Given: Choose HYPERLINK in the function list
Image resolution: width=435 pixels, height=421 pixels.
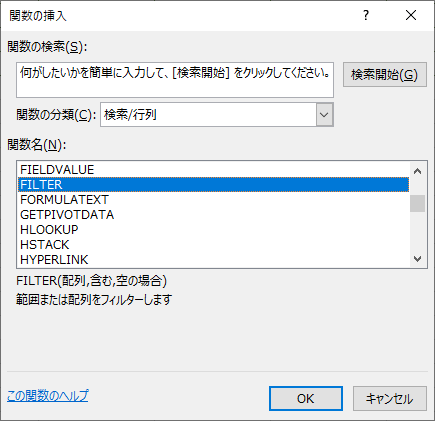Looking at the screenshot, I should coord(213,260).
